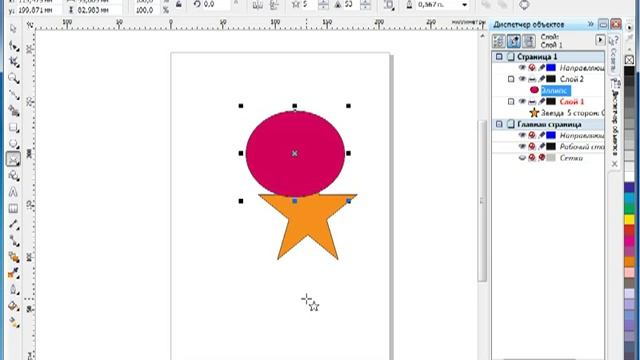Viewport: 640px width, 360px height.
Task: Select the Connector tool
Action: tap(13, 241)
